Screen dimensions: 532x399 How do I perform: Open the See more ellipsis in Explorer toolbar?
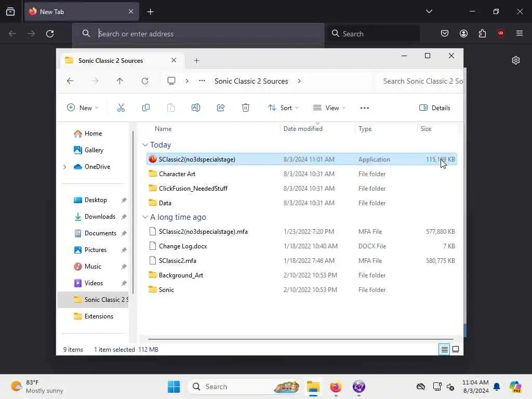[x=364, y=108]
